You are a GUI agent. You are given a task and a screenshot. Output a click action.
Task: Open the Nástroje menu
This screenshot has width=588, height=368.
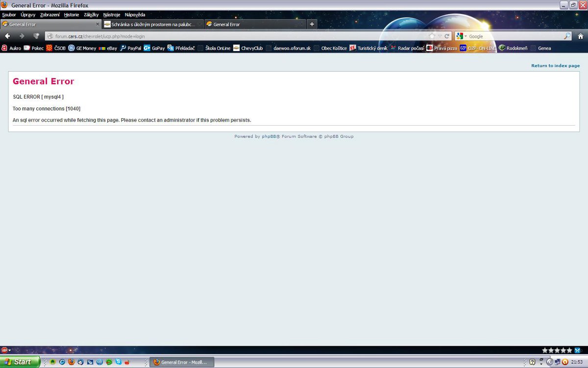pyautogui.click(x=112, y=15)
